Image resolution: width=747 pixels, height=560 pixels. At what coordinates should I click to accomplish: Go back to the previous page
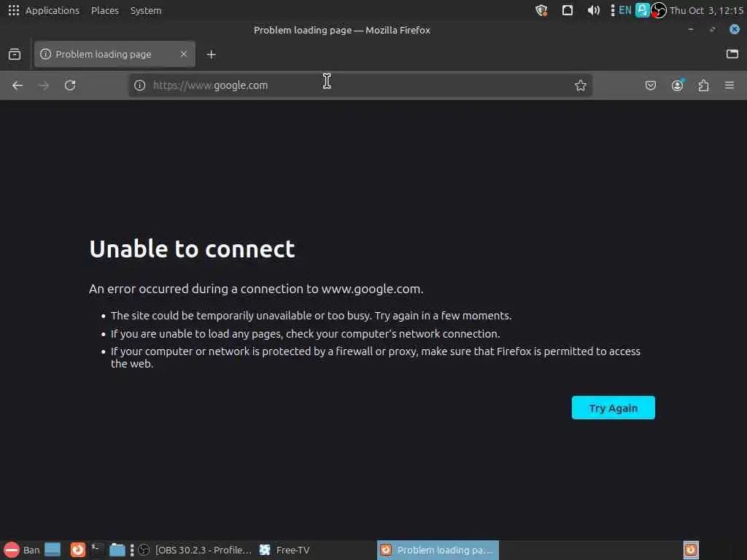pos(18,86)
